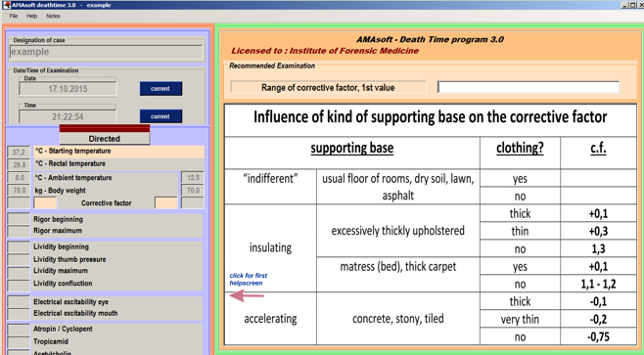Select the Date field showing 17.10.2015
Viewport: 644px width, 355px height.
(68, 89)
